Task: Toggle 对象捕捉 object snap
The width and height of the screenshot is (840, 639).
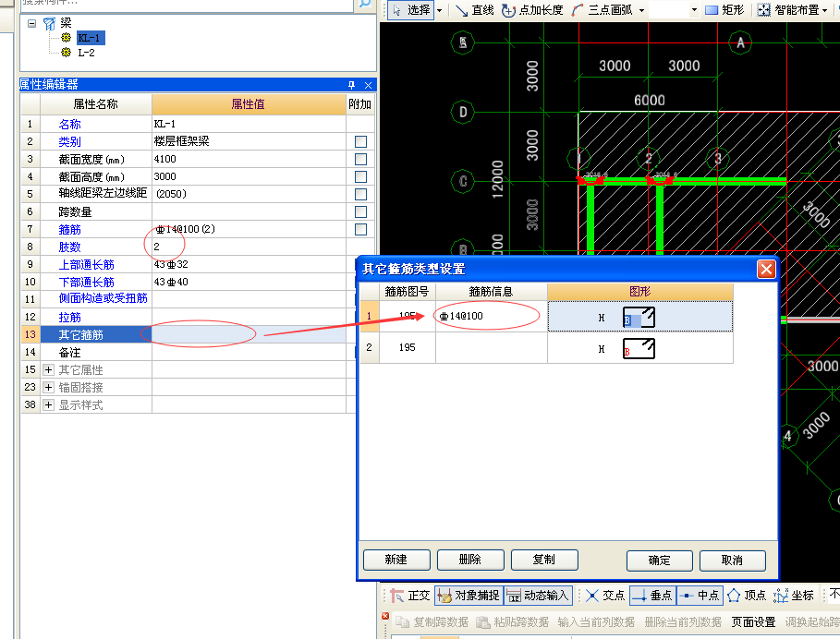Action: coord(469,595)
